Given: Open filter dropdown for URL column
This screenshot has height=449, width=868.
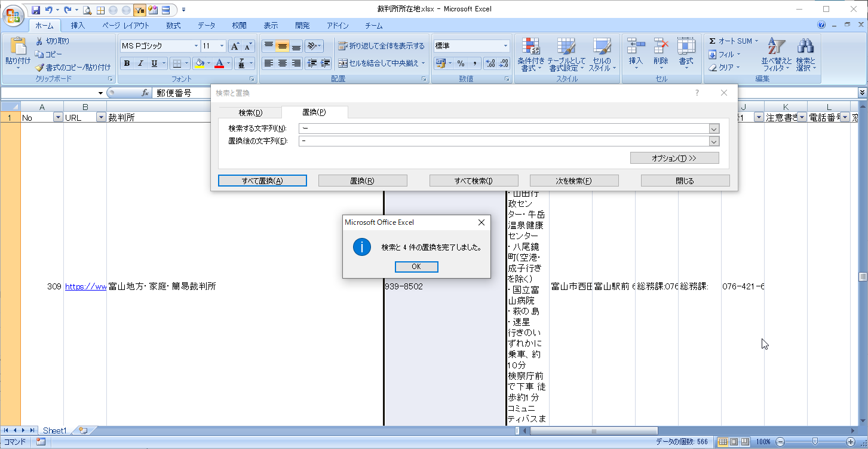Looking at the screenshot, I should pos(101,118).
